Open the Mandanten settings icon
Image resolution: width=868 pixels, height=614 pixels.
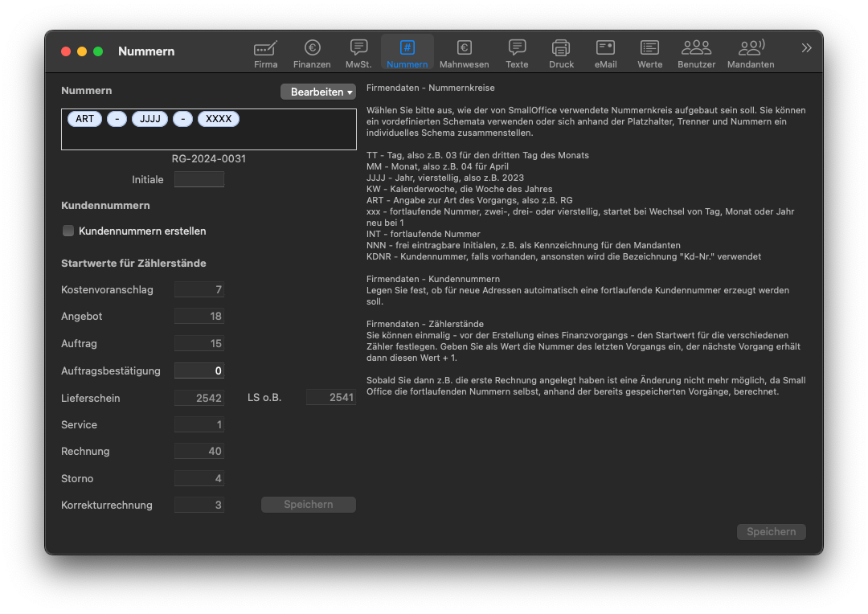[751, 48]
